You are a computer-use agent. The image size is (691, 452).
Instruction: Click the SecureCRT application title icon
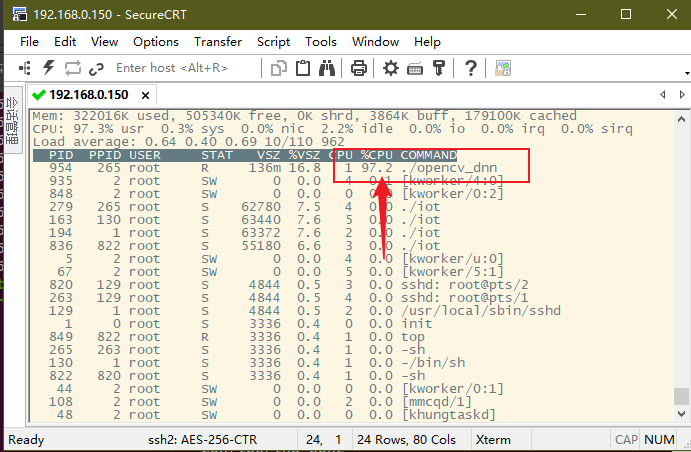[x=20, y=14]
